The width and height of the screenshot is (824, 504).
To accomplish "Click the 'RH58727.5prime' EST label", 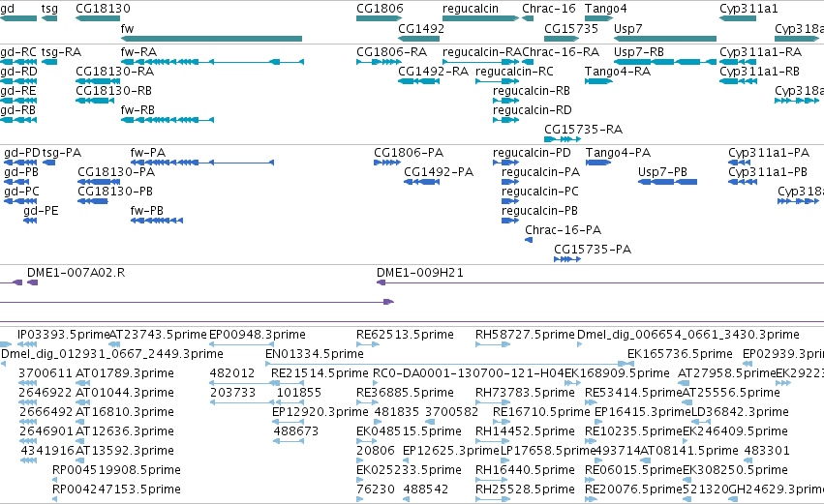I will coord(525,335).
